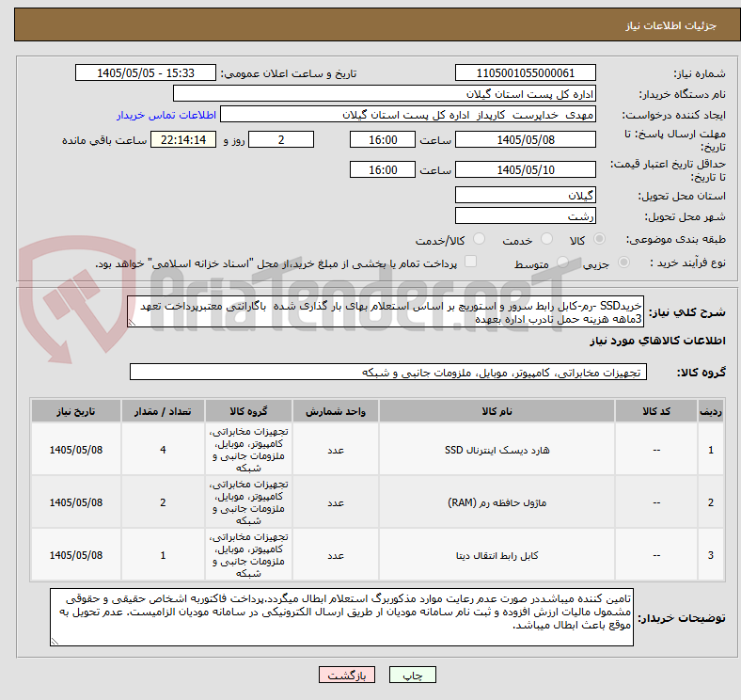Click the need date in the RAM row
The height and width of the screenshot is (700, 741).
click(x=76, y=502)
